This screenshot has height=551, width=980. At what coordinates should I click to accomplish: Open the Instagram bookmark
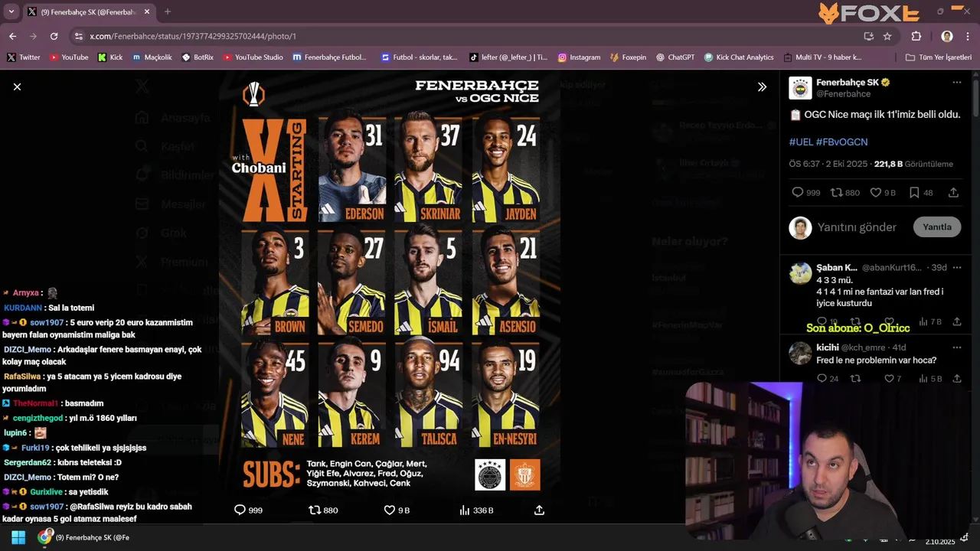tap(580, 57)
